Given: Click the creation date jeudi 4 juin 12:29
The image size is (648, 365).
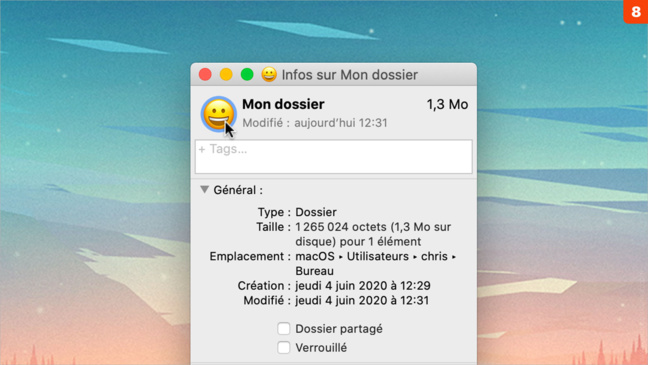Looking at the screenshot, I should 363,286.
